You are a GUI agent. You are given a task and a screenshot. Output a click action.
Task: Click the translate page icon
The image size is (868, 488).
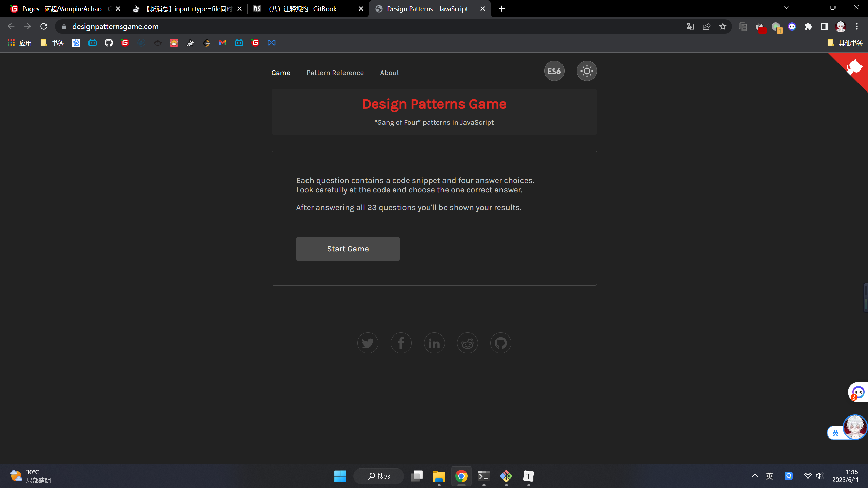point(690,26)
